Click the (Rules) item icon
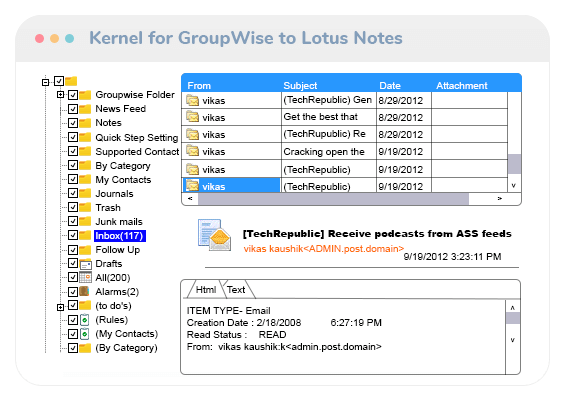Image resolution: width=565 pixels, height=401 pixels. click(x=84, y=320)
